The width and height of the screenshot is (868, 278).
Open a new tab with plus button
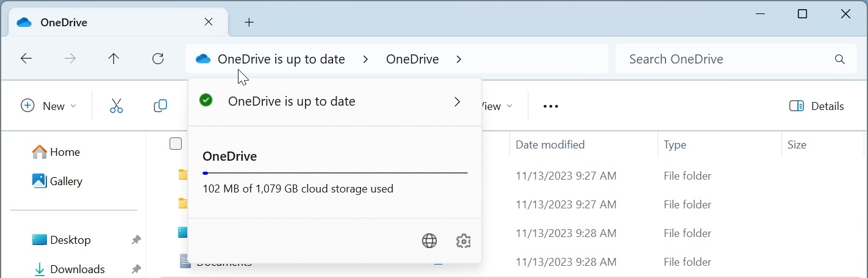point(249,23)
